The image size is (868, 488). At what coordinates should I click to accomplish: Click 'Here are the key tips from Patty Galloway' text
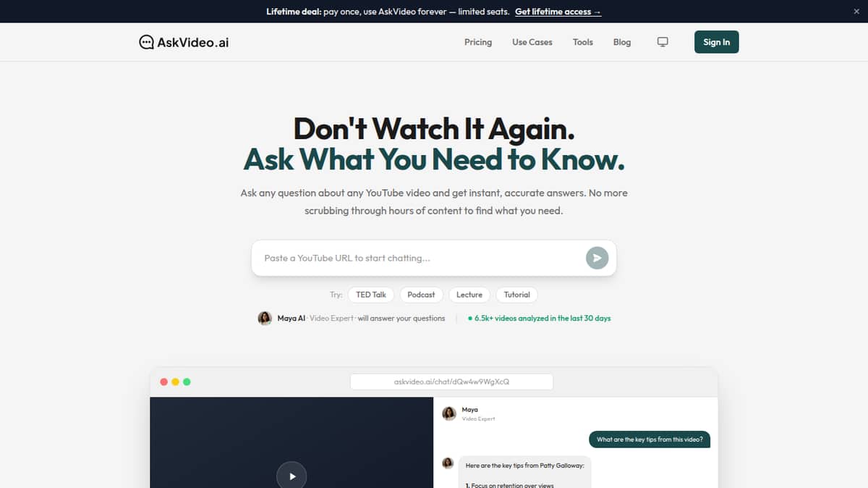525,466
